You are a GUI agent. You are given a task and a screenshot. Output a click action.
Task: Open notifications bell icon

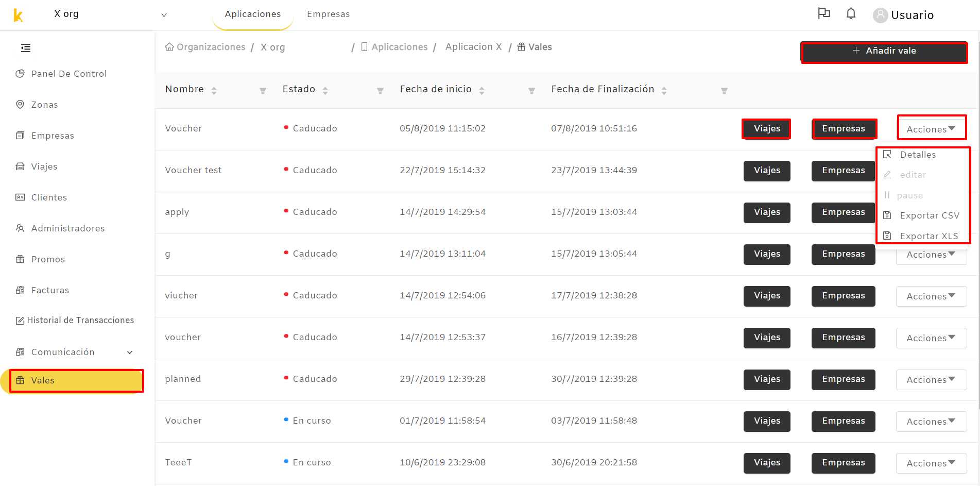[851, 14]
